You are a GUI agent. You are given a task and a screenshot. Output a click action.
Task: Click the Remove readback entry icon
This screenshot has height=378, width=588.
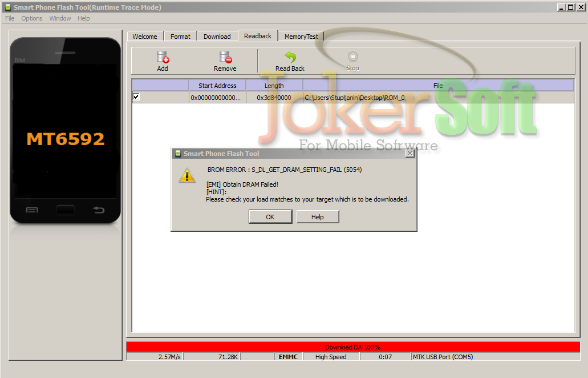225,58
